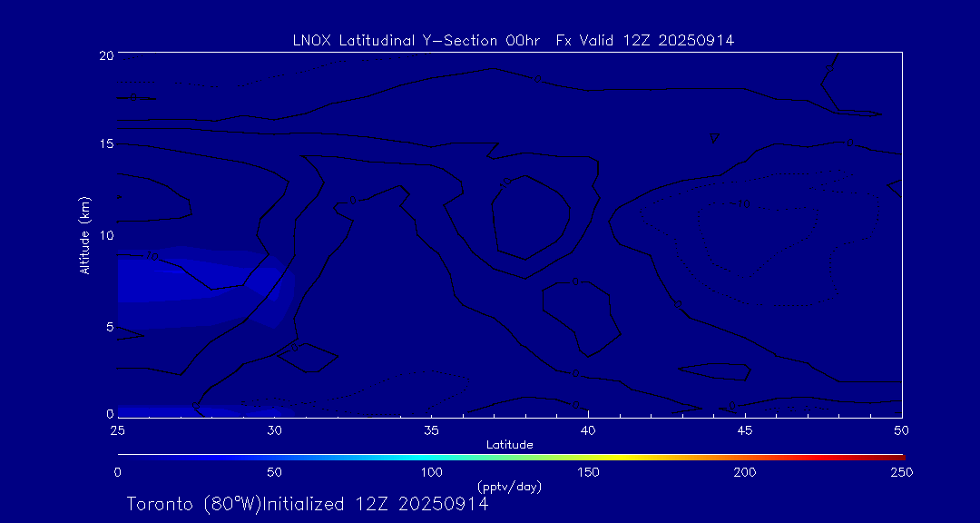The width and height of the screenshot is (980, 523).
Task: Click inside the closed contour near latitude 38
Action: point(531,218)
